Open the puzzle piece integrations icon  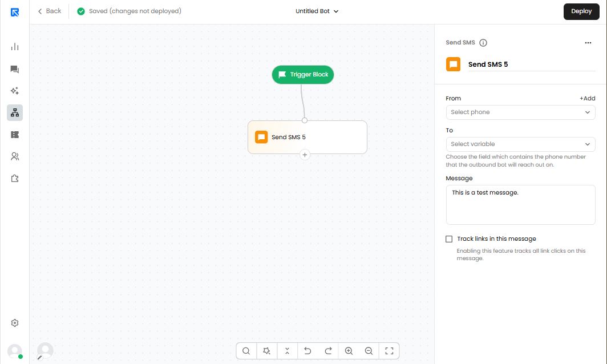15,179
